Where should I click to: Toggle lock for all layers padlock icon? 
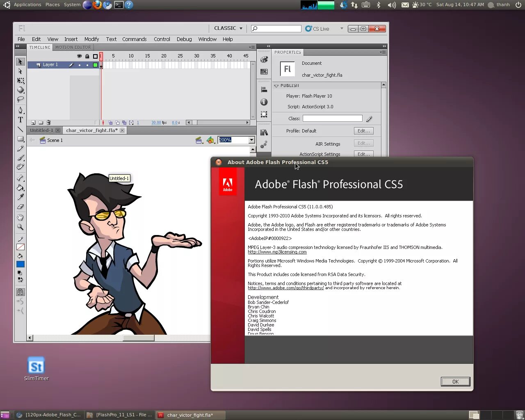point(87,56)
